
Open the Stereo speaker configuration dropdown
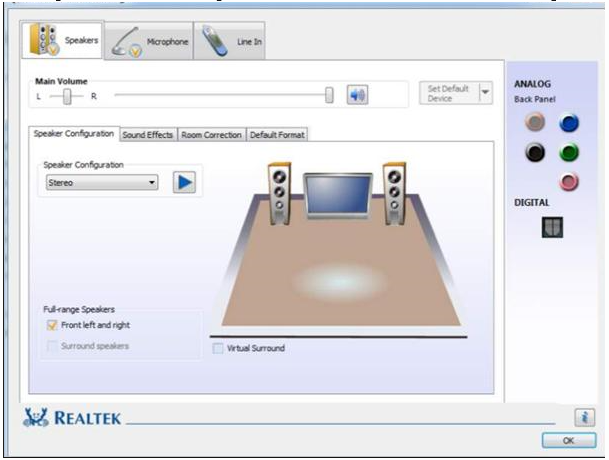[102, 182]
